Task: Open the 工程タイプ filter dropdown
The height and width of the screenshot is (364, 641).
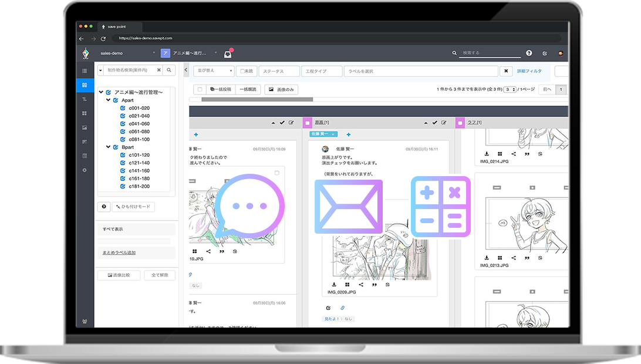Action: click(x=322, y=71)
